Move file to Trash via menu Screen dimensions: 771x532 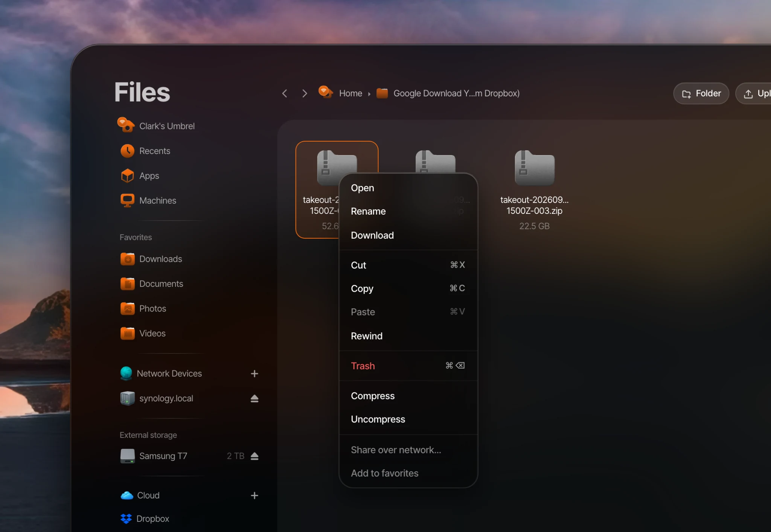coord(408,366)
